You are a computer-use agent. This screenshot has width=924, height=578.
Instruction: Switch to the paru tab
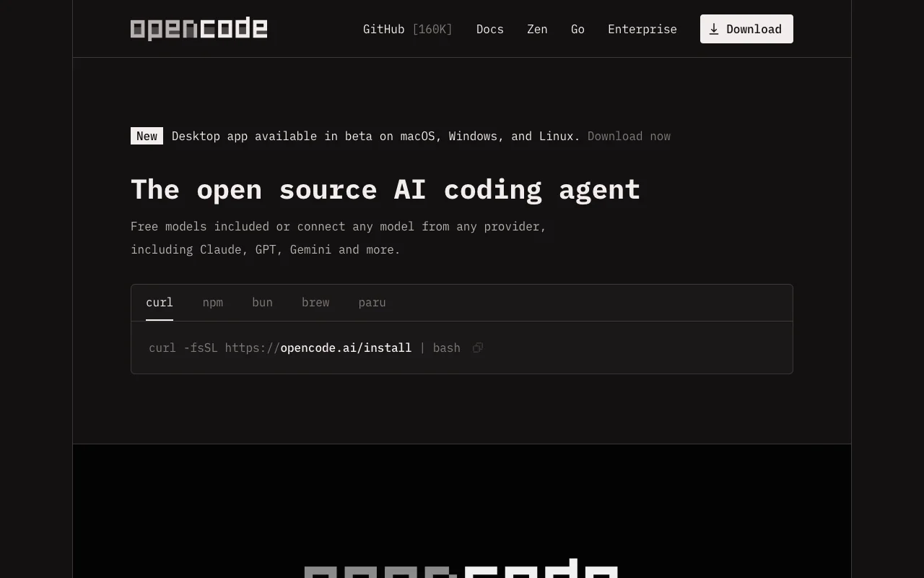coord(372,303)
